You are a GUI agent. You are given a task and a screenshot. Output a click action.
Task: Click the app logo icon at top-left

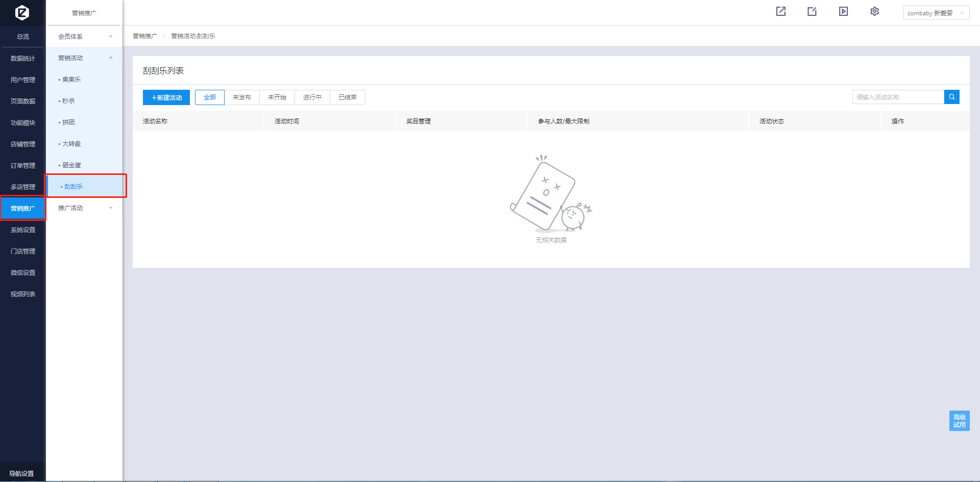[x=22, y=12]
